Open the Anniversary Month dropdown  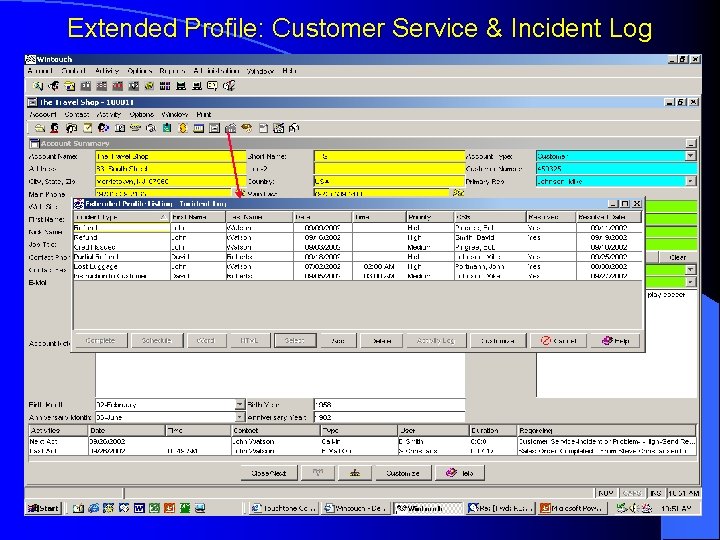(240, 417)
